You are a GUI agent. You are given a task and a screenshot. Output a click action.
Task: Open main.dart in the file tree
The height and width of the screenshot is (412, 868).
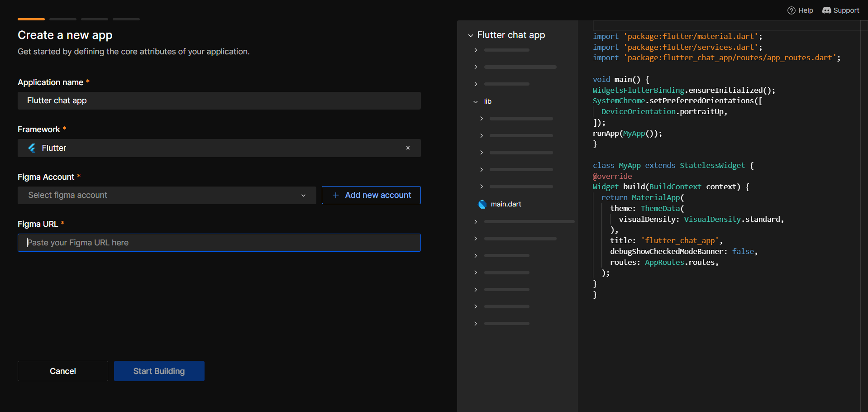[x=506, y=204]
